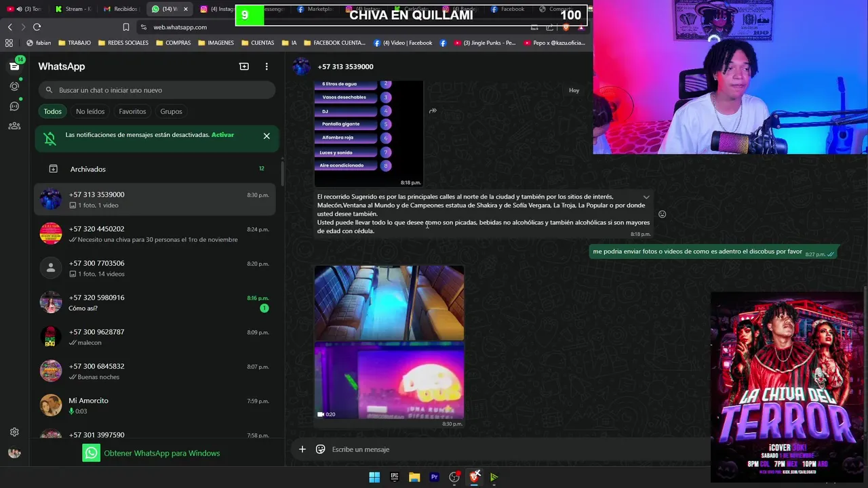Open chat +57 313 3539000 in list
868x488 pixels.
click(155, 199)
